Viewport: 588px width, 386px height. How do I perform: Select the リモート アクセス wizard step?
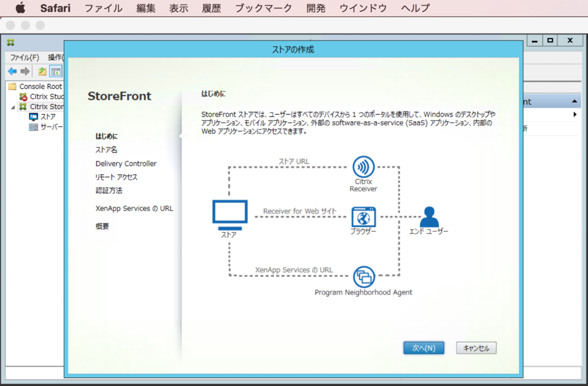(116, 177)
